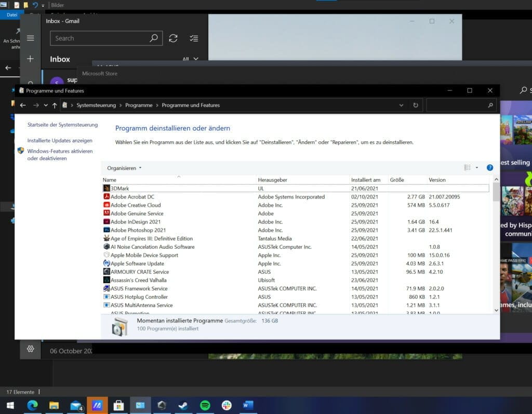Click the help question mark icon

(x=489, y=168)
